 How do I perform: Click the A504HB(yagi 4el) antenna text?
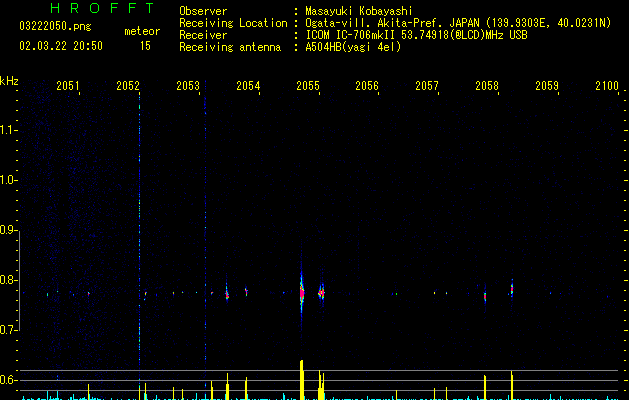coord(353,47)
